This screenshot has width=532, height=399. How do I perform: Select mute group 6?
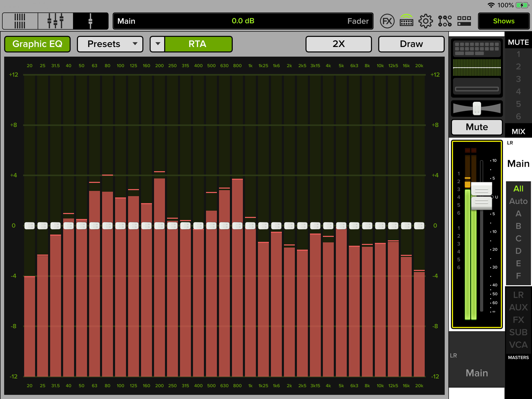[x=518, y=117]
